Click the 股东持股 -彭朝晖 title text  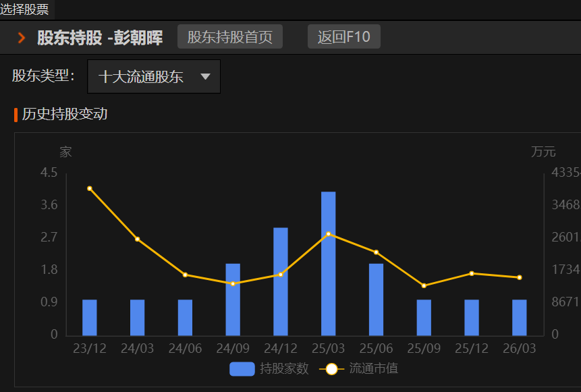point(100,37)
